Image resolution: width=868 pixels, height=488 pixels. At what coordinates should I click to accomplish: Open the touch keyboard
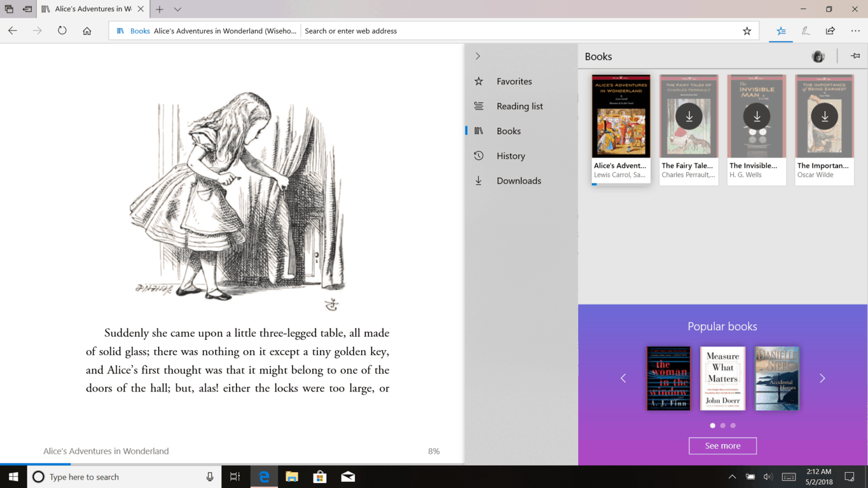789,477
